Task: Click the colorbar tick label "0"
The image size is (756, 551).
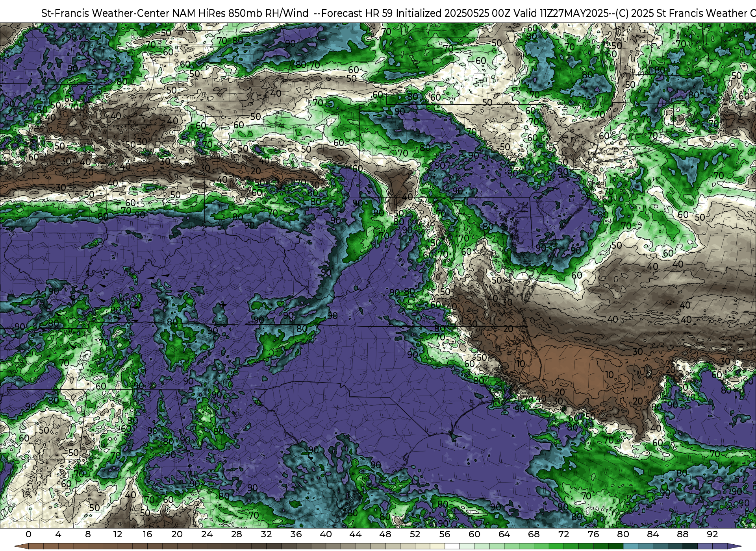Action: [28, 534]
